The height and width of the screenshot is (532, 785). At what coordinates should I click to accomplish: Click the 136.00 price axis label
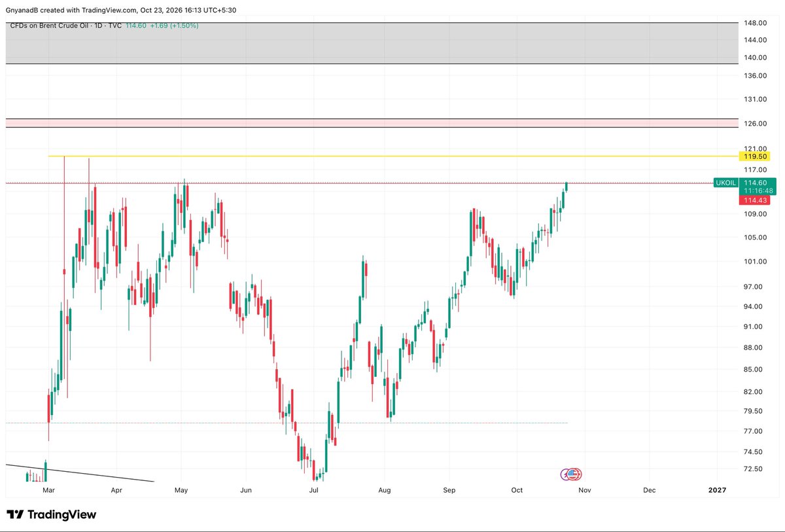tap(754, 76)
